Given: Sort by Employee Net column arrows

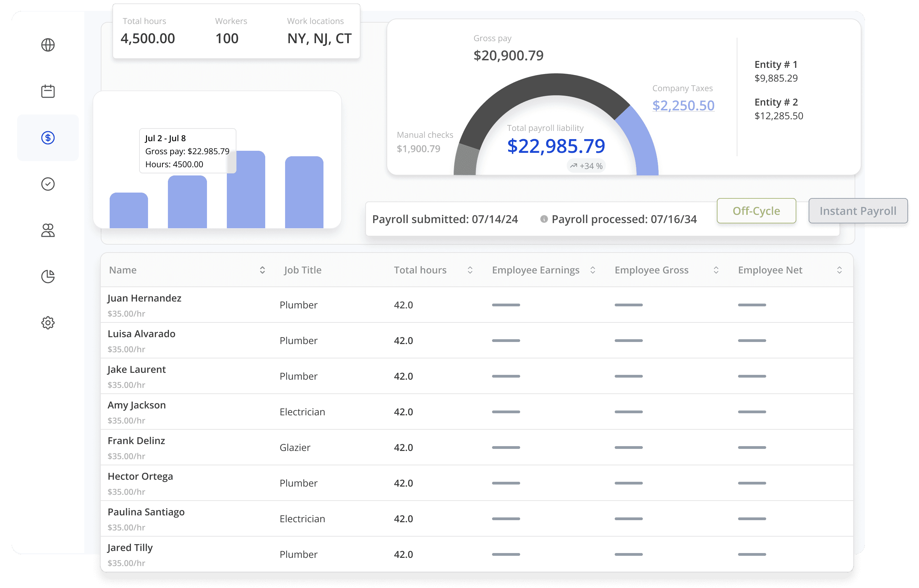Looking at the screenshot, I should pyautogui.click(x=839, y=270).
